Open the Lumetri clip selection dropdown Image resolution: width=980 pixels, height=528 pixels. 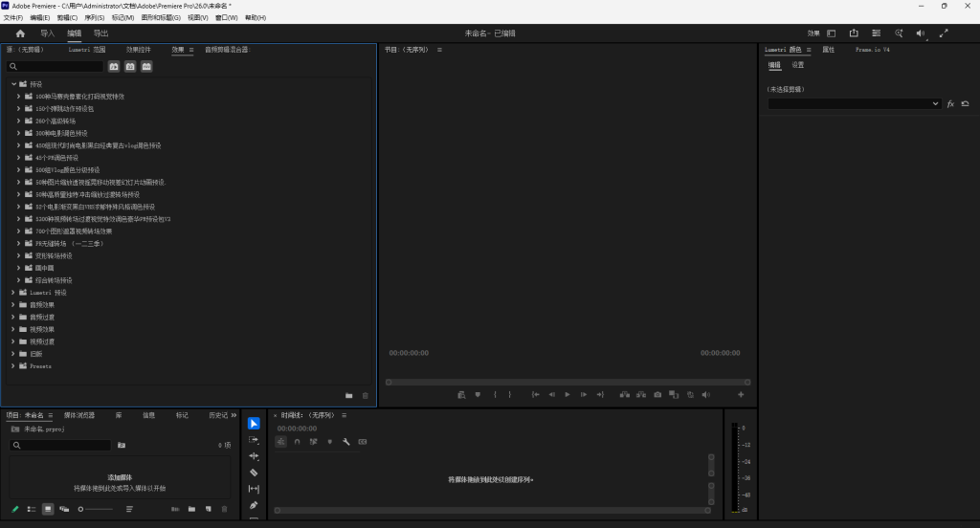855,103
